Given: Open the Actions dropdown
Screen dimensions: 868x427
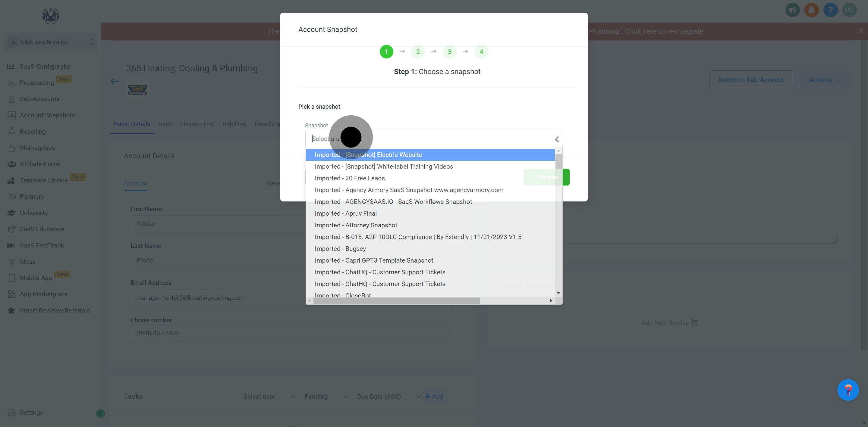Looking at the screenshot, I should tap(825, 80).
